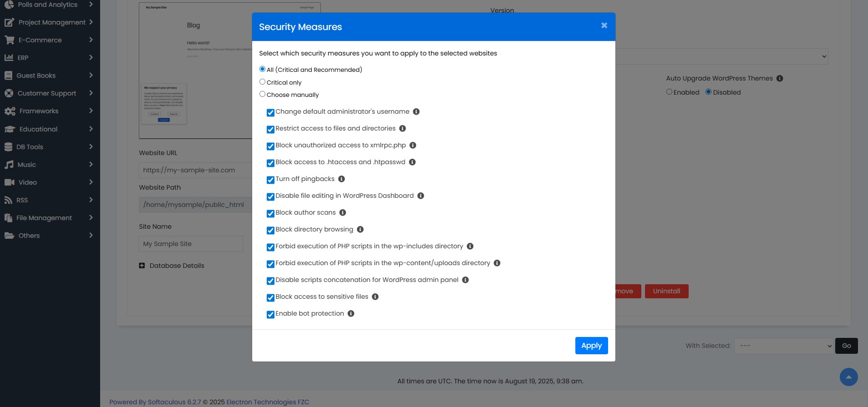
Task: Select the Choose manually radio option
Action: [262, 94]
